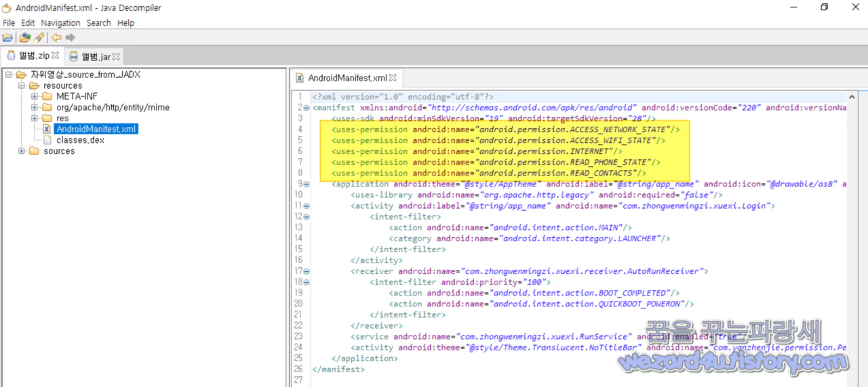Click the QUICKBOOT_POWERON action line
The width and height of the screenshot is (868, 387).
[x=541, y=304]
